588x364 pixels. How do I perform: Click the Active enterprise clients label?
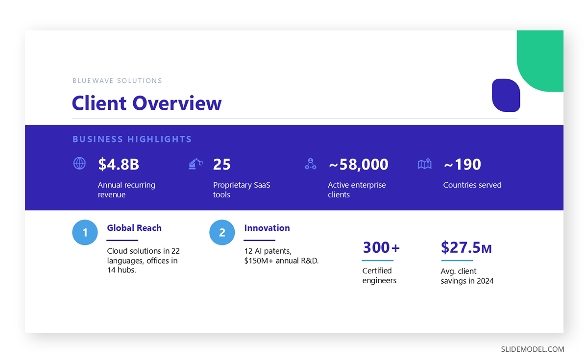pyautogui.click(x=357, y=190)
